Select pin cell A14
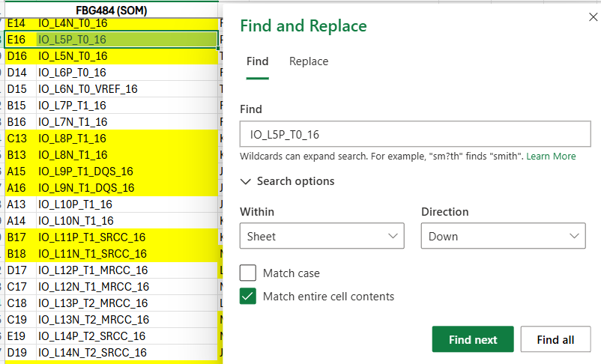Viewport: 601px width, 364px height. click(20, 221)
